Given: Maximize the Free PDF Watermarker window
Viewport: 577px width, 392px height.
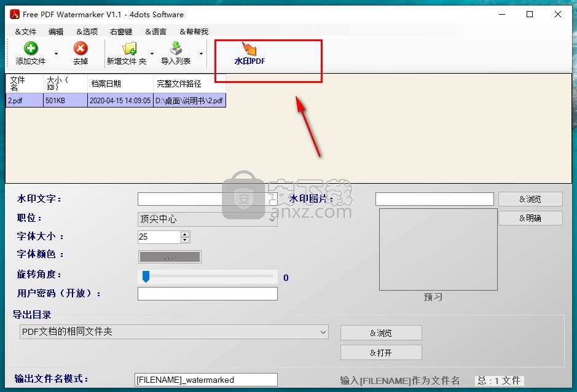Looking at the screenshot, I should click(x=530, y=14).
